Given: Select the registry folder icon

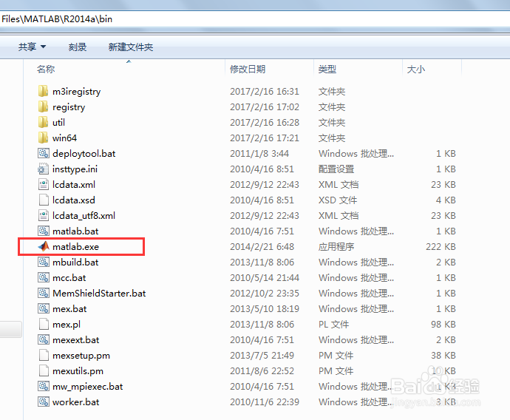Looking at the screenshot, I should tap(44, 107).
